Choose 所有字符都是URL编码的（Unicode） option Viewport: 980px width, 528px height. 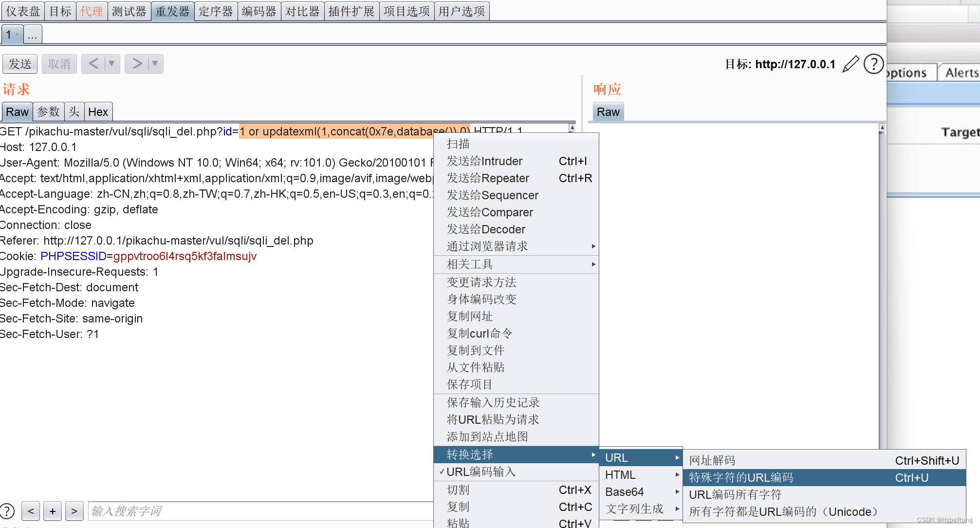[824, 512]
